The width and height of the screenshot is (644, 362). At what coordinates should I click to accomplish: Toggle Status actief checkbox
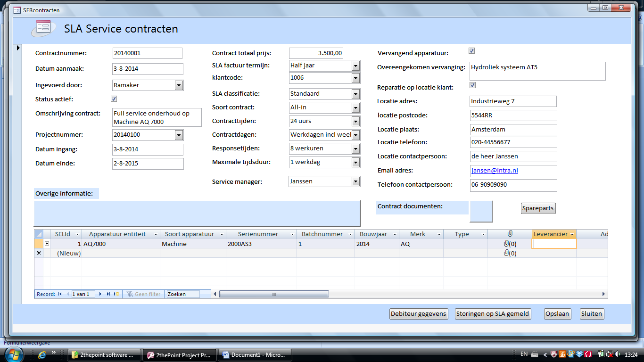(114, 99)
